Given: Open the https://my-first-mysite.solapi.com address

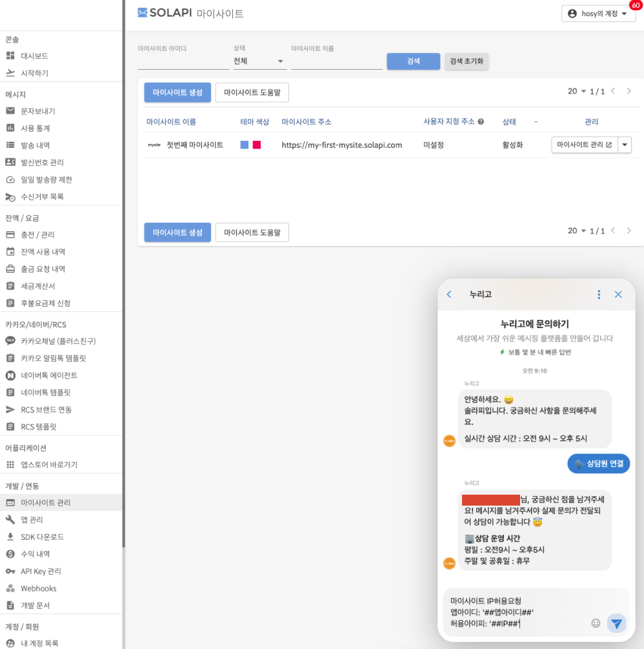Looking at the screenshot, I should pos(341,145).
